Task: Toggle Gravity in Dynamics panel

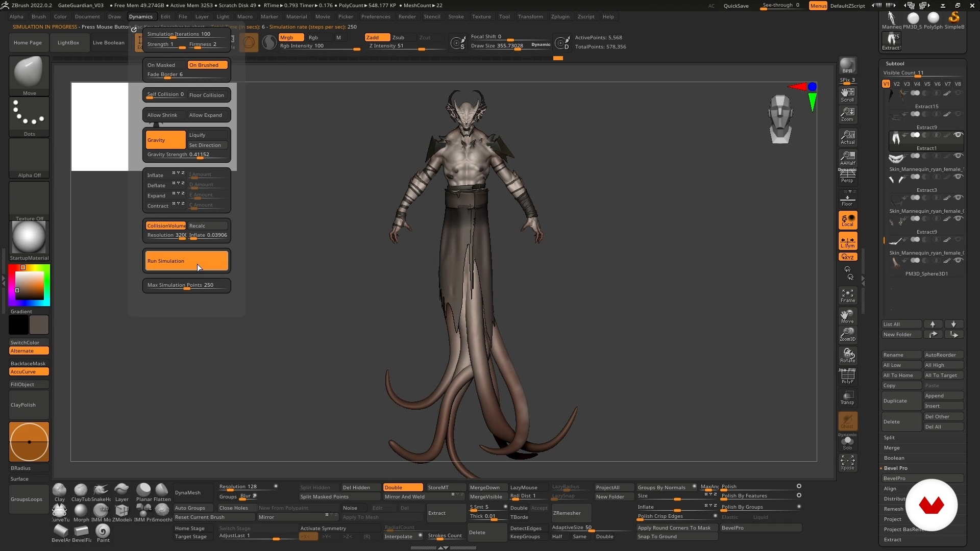Action: pos(165,140)
